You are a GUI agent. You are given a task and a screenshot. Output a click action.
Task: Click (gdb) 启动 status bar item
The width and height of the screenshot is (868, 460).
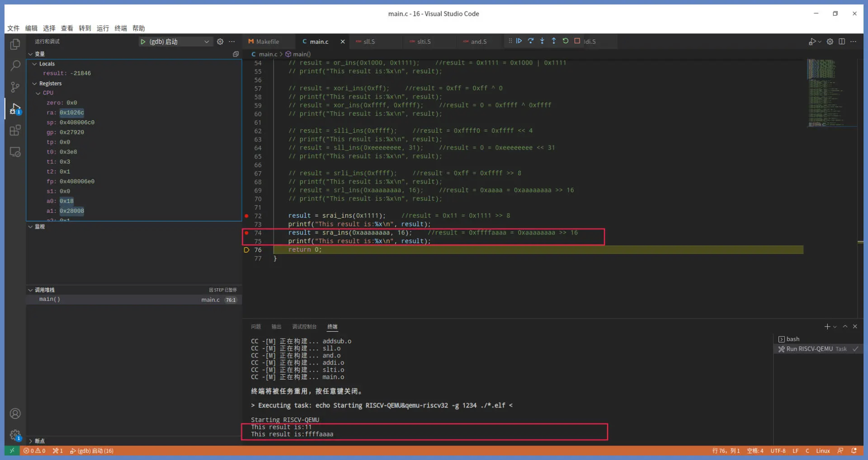(x=92, y=451)
